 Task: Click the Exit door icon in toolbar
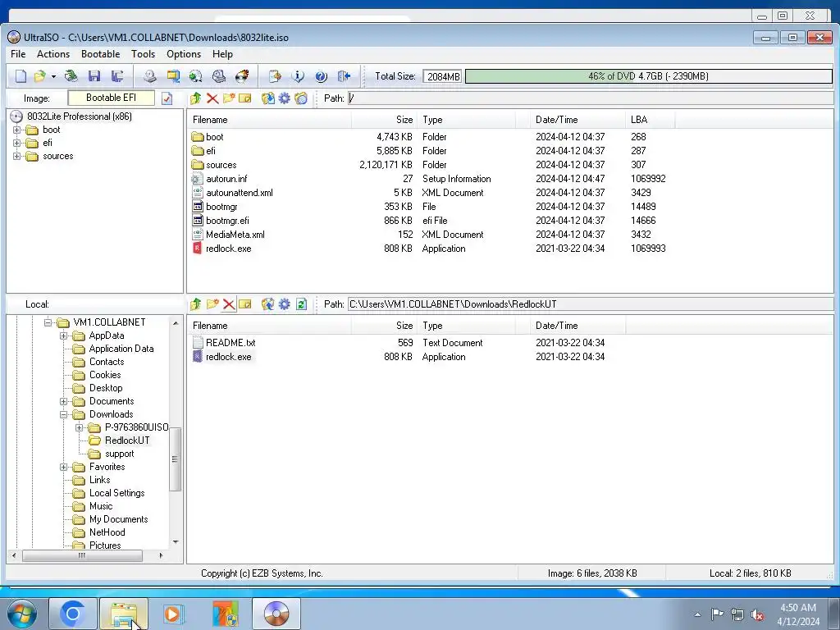[344, 76]
